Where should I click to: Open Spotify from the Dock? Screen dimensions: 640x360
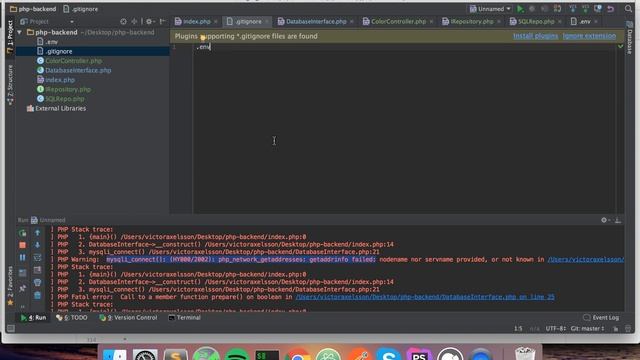point(237,354)
